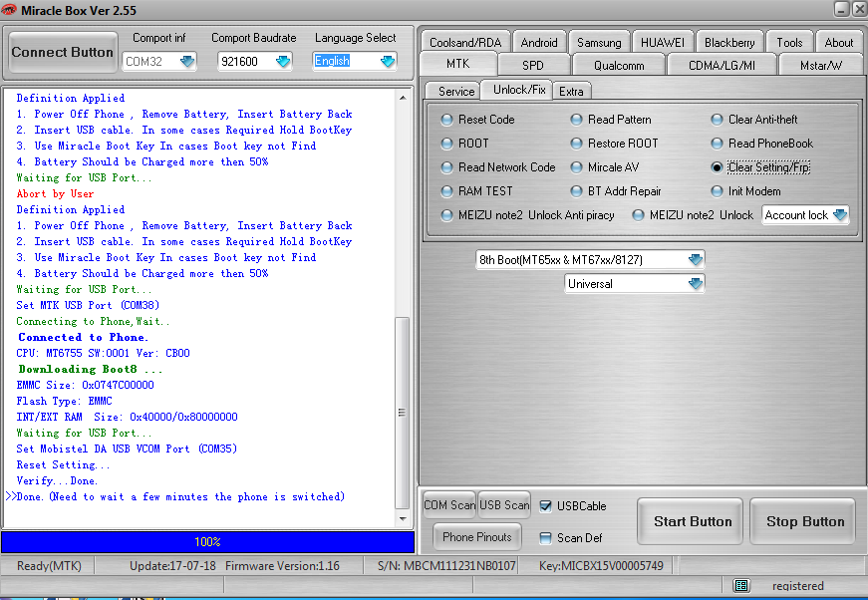
Task: Click the COM Scan button
Action: (x=448, y=504)
